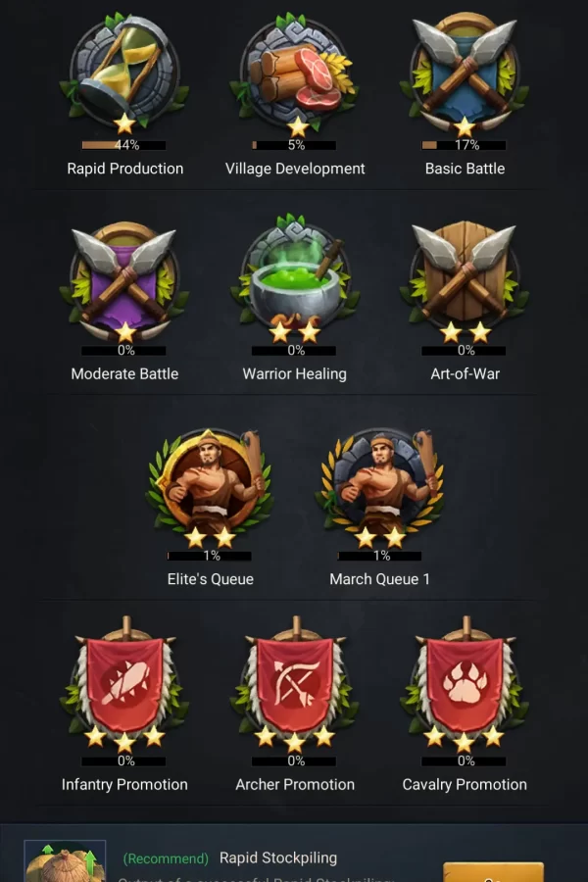Click the Village Development label text

(295, 169)
